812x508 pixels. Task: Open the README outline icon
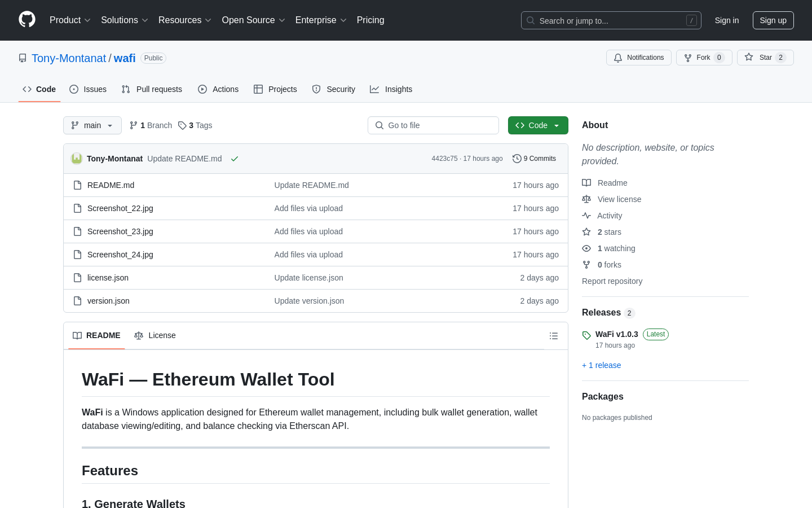[554, 336]
